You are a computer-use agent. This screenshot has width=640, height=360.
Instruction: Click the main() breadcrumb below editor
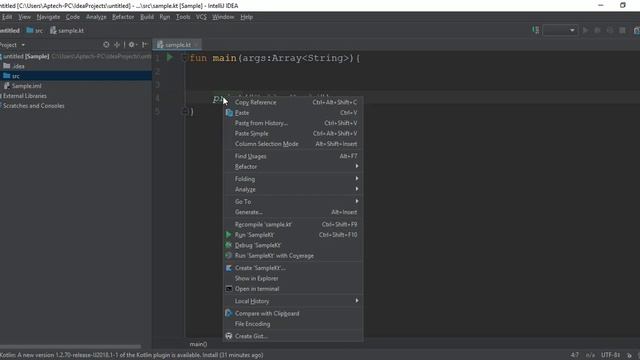point(198,344)
